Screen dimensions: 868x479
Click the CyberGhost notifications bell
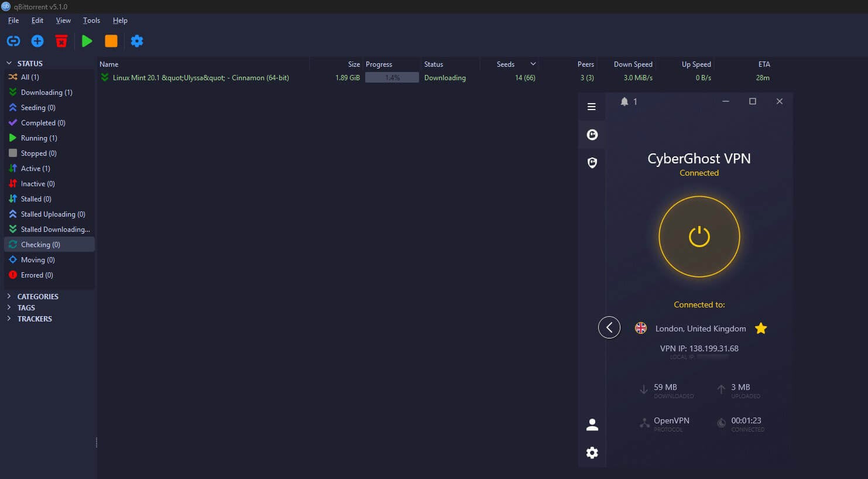click(623, 101)
